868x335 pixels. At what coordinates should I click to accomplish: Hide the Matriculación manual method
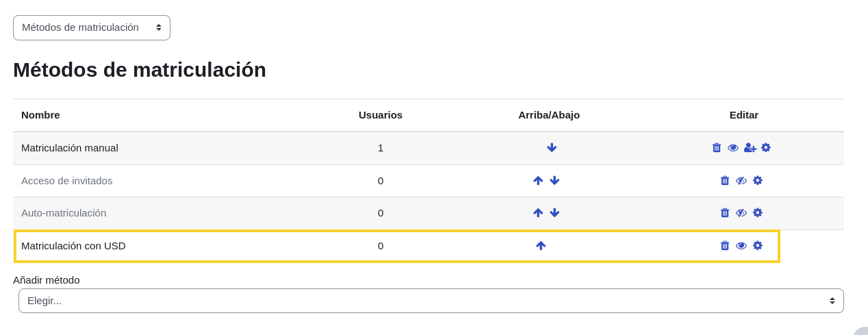point(733,148)
